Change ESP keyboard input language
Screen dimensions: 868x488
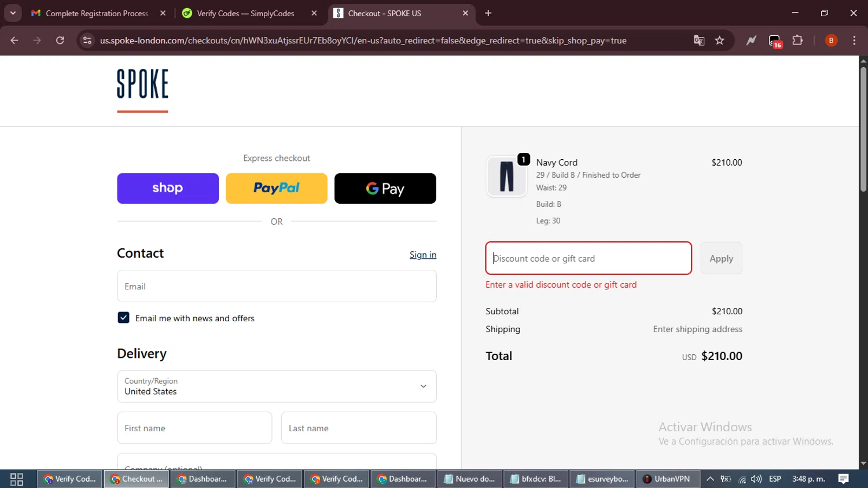775,479
